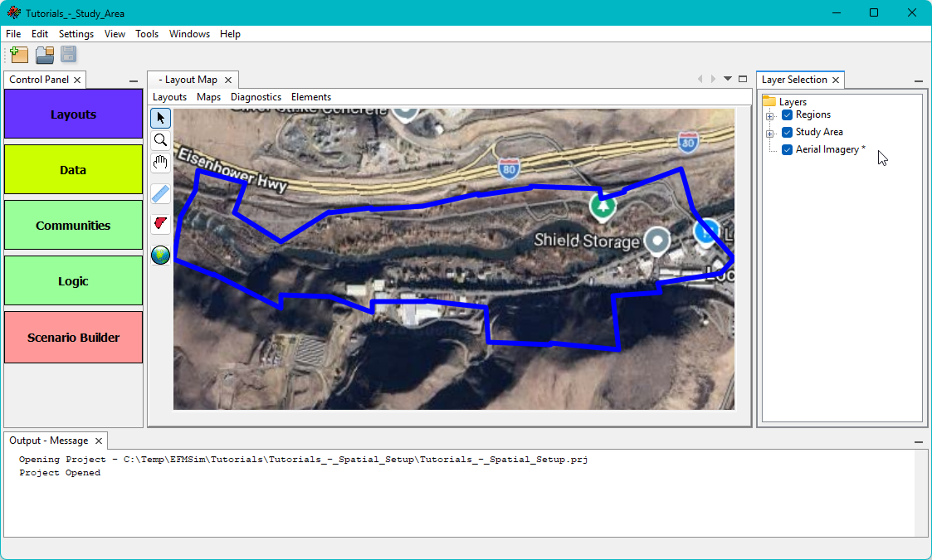Activate the magnifier zoom tool
Image resolution: width=932 pixels, height=560 pixels.
point(161,140)
